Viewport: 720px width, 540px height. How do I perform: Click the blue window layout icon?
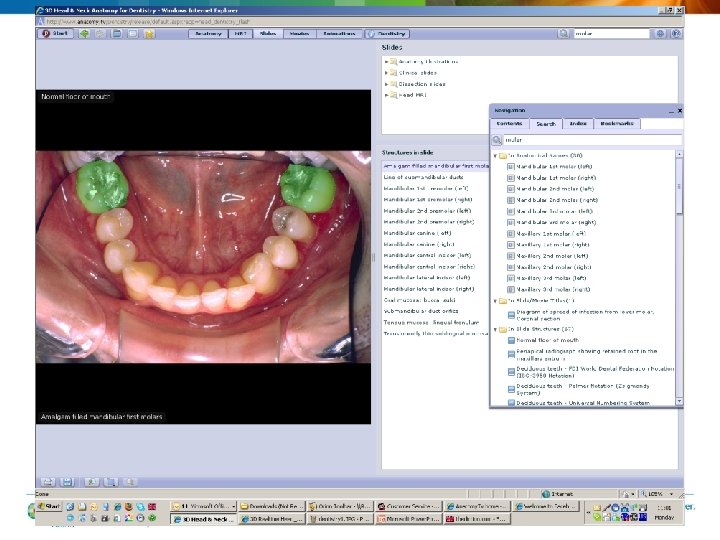pyautogui.click(x=117, y=34)
